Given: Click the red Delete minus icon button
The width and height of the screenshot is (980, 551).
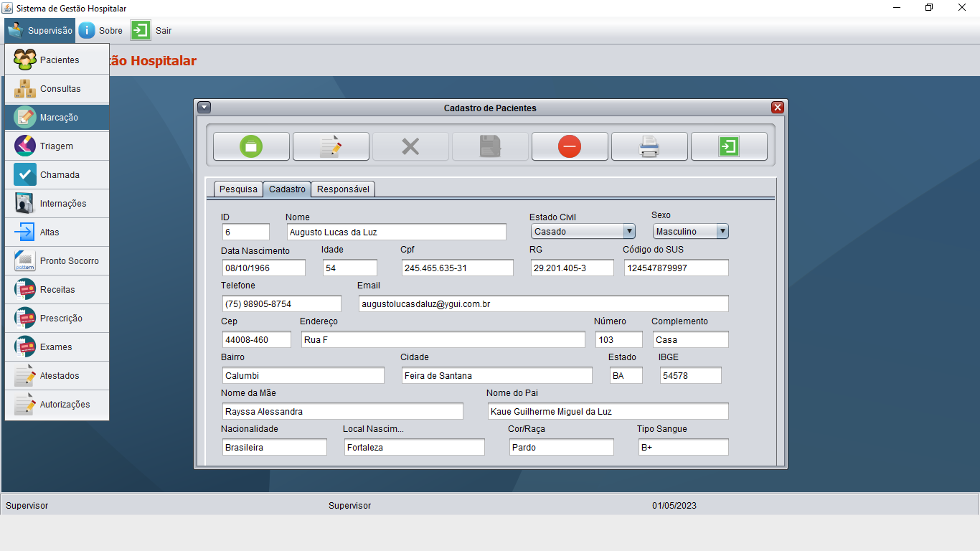Looking at the screenshot, I should [570, 146].
